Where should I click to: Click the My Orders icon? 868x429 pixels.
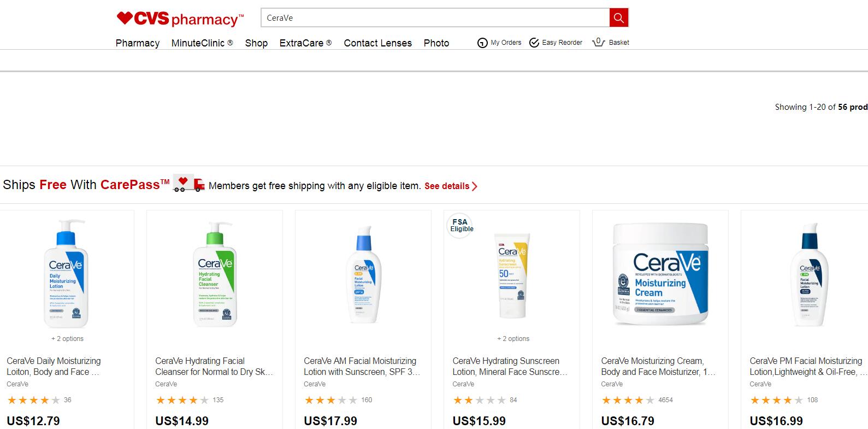(482, 43)
